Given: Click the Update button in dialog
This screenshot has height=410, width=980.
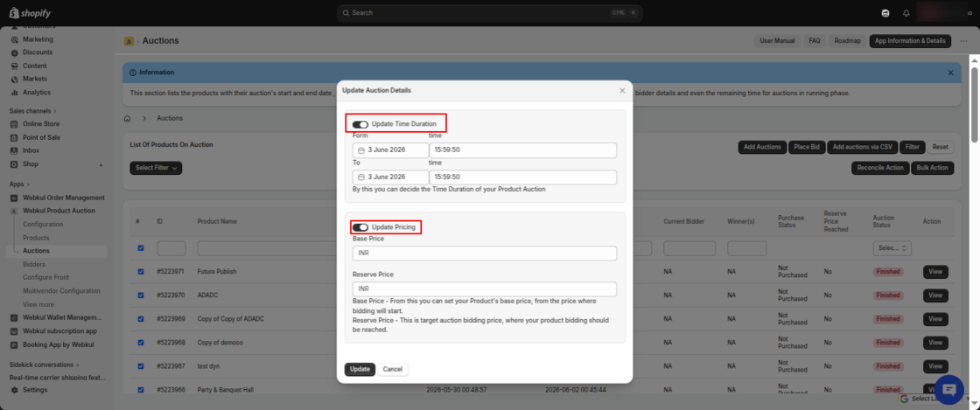Looking at the screenshot, I should 360,370.
